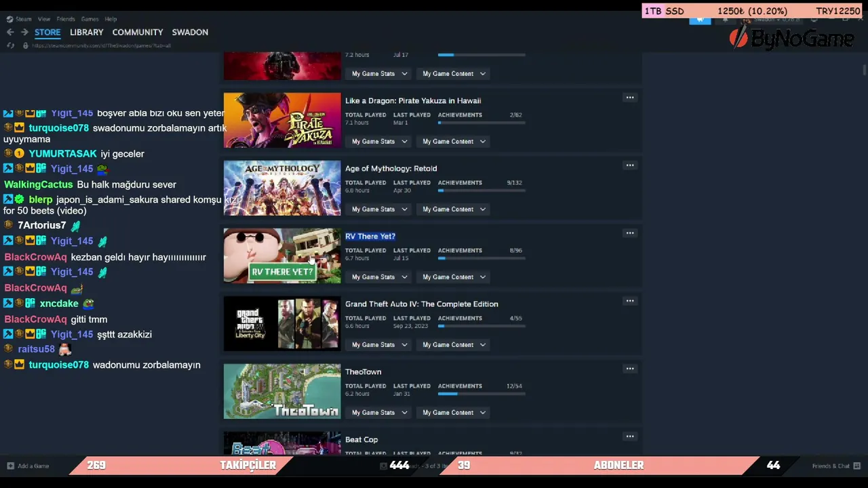Open the Steam logo menu

(9, 19)
